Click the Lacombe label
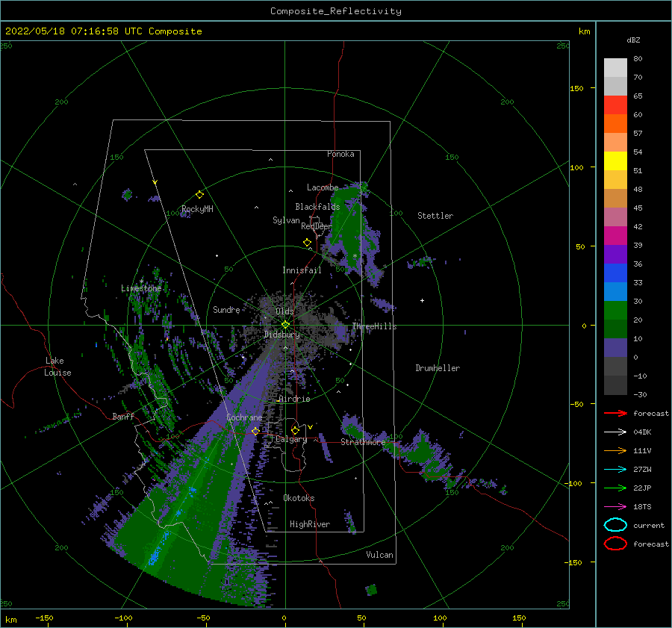Image resolution: width=672 pixels, height=628 pixels. pyautogui.click(x=323, y=187)
